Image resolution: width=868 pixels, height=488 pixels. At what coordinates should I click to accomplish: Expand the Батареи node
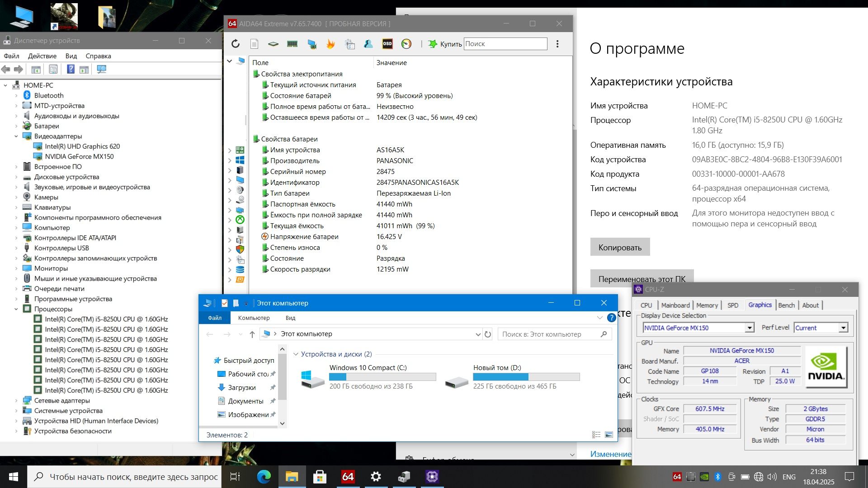[x=16, y=126]
